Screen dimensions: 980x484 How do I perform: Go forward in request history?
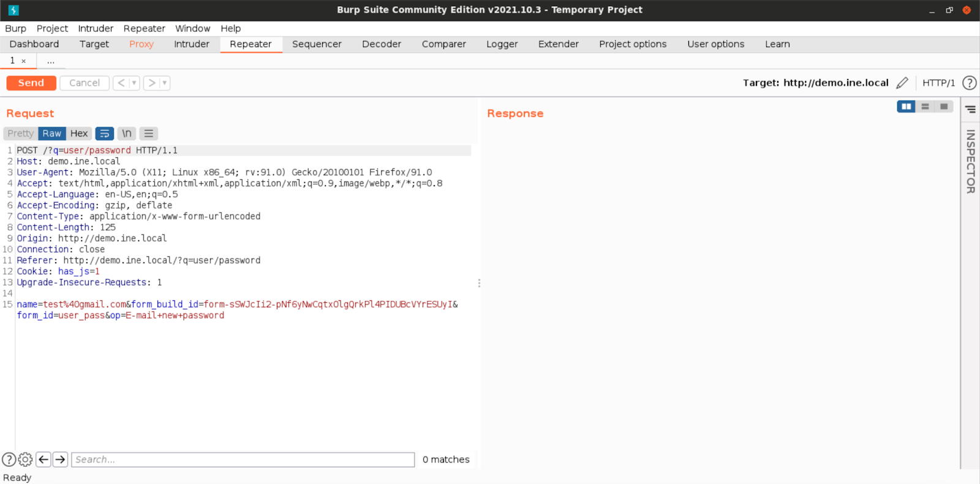point(152,83)
